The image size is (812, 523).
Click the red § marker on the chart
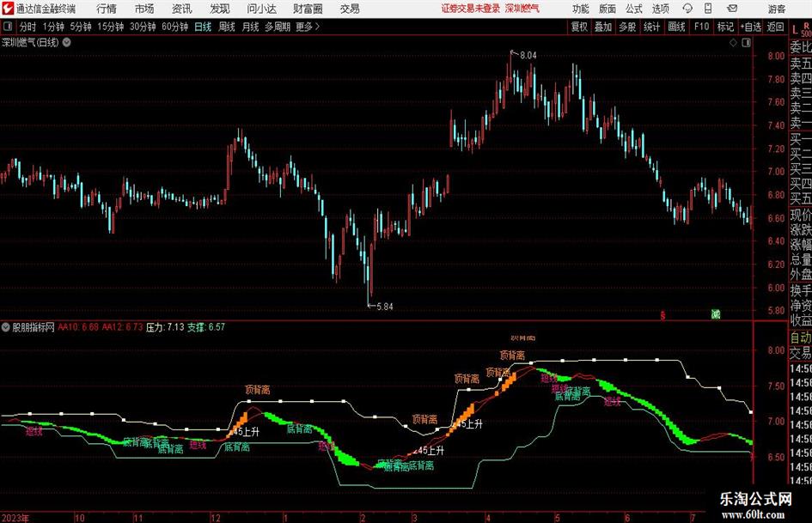[x=662, y=314]
